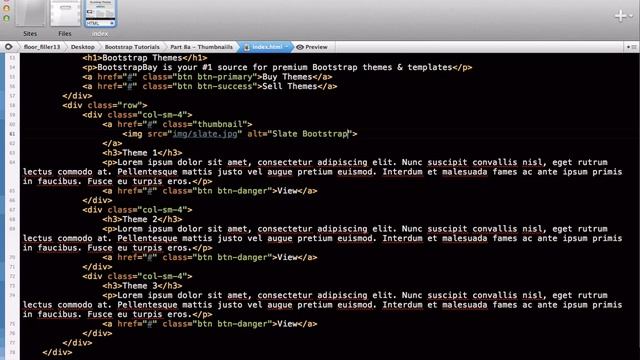Click the img/slate.jpg link in the code

point(204,134)
